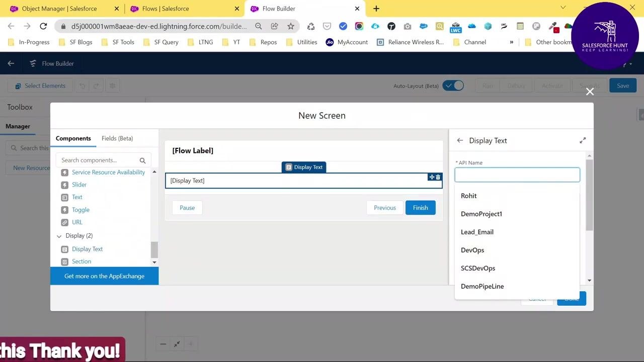Screen dimensions: 644x362
Task: Switch to the Flows | Salesforce browser tab
Action: (x=184, y=9)
